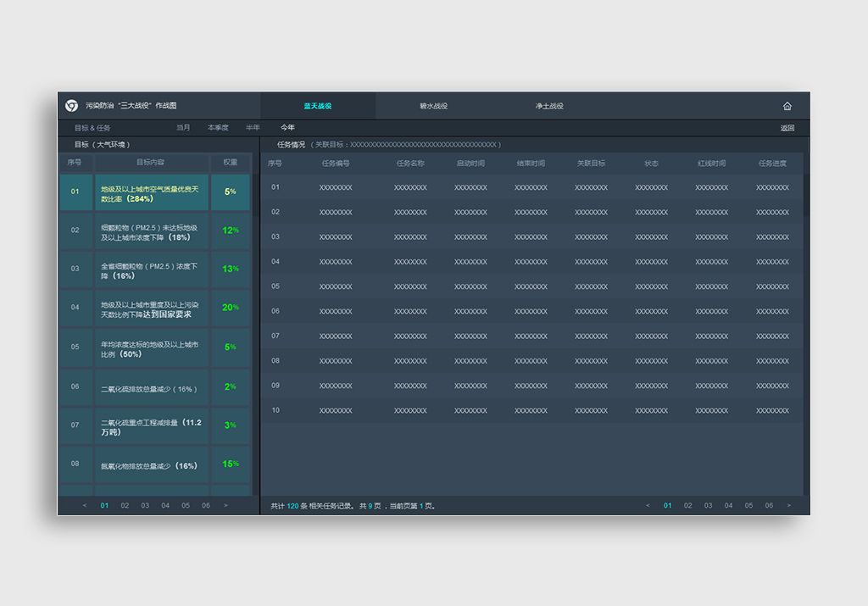Choose the 本季度 time filter

tap(218, 128)
